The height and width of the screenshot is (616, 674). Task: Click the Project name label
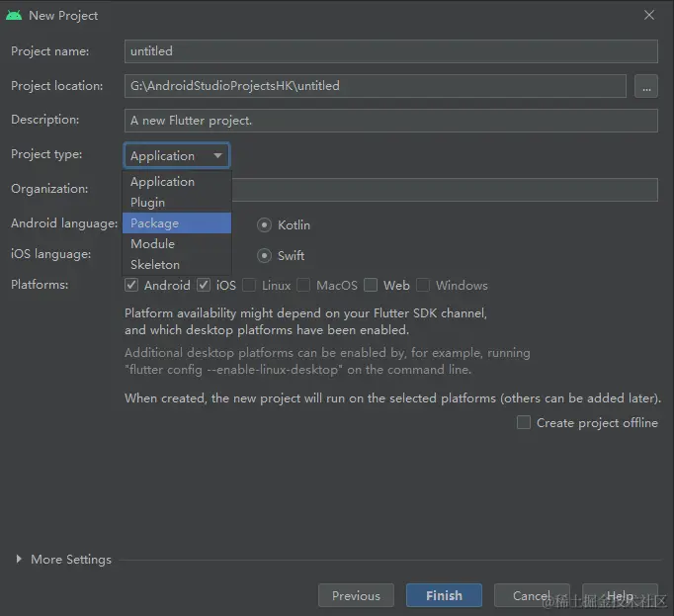(49, 51)
